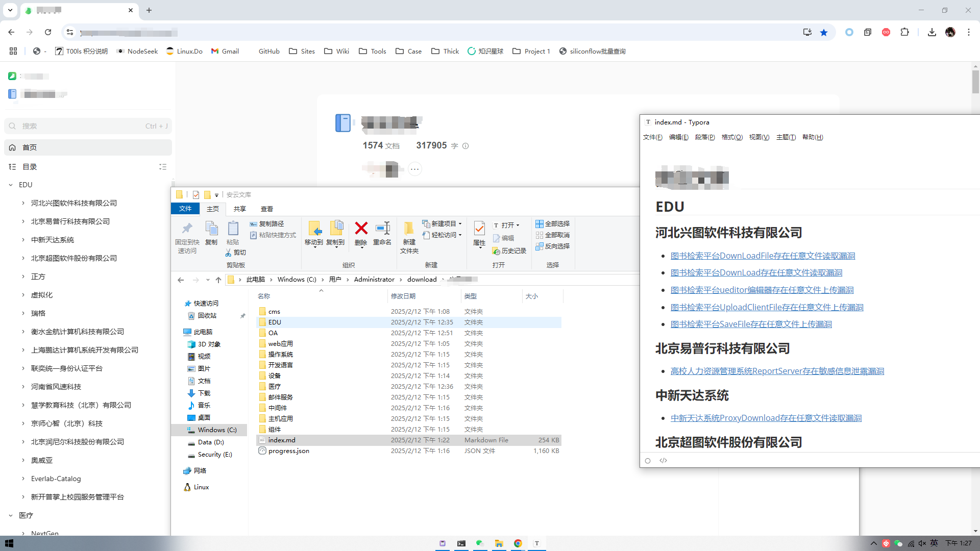Open Typora 格式(O) menu
980x551 pixels.
point(732,137)
